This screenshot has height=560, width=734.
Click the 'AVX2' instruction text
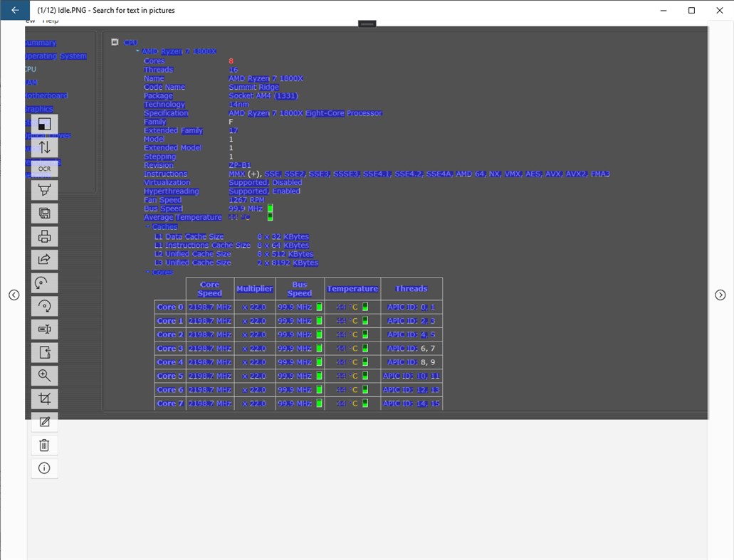[576, 174]
